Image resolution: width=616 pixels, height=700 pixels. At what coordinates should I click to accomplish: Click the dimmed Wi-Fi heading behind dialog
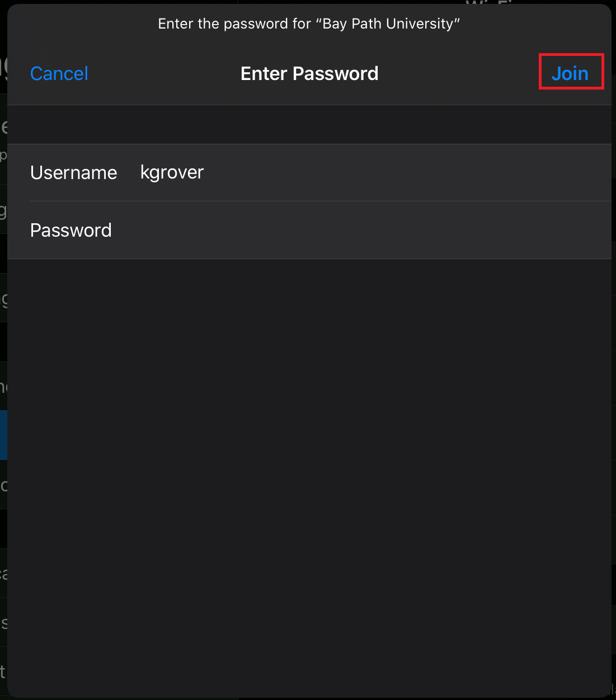[490, 3]
